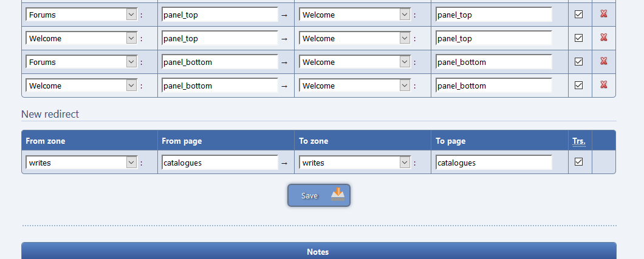The image size is (644, 259).
Task: Toggle Trs. checkbox for Forums panel_top row
Action: tap(579, 15)
